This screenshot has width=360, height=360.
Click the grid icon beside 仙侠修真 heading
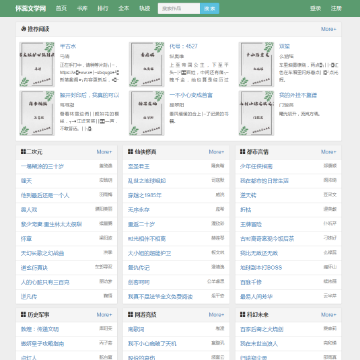(x=130, y=152)
